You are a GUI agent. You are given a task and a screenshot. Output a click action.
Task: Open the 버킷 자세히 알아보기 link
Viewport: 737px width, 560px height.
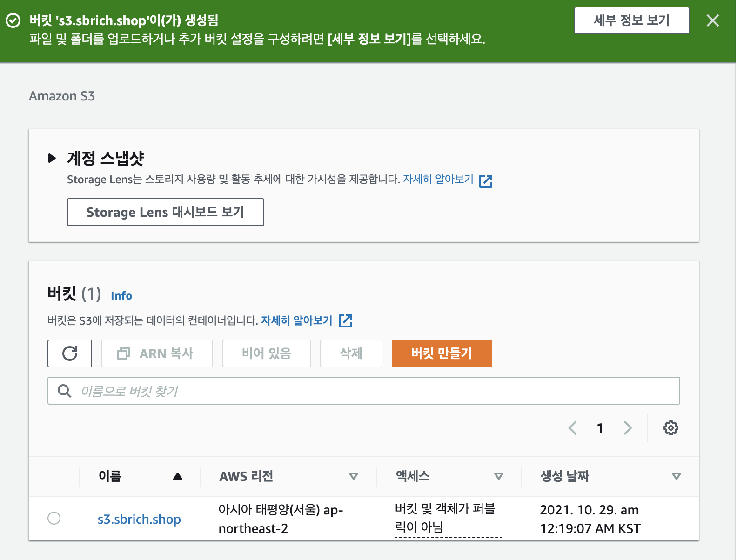tap(297, 320)
